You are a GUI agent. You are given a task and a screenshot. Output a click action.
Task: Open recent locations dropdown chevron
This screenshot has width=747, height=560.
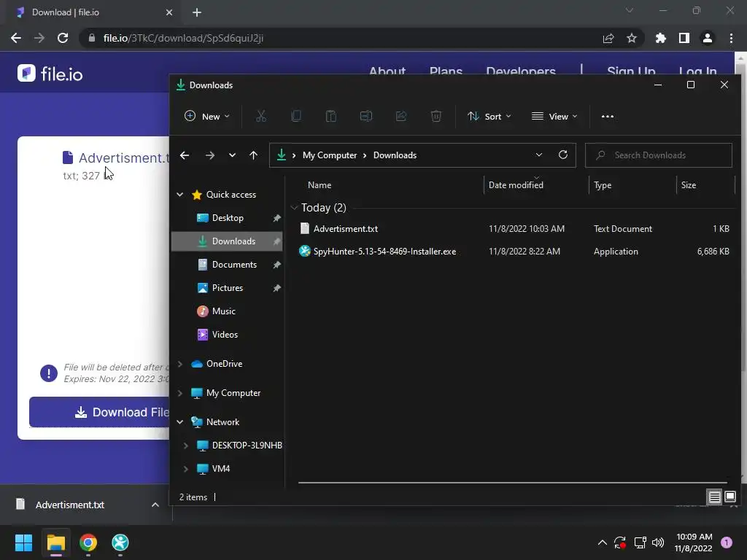pyautogui.click(x=232, y=155)
